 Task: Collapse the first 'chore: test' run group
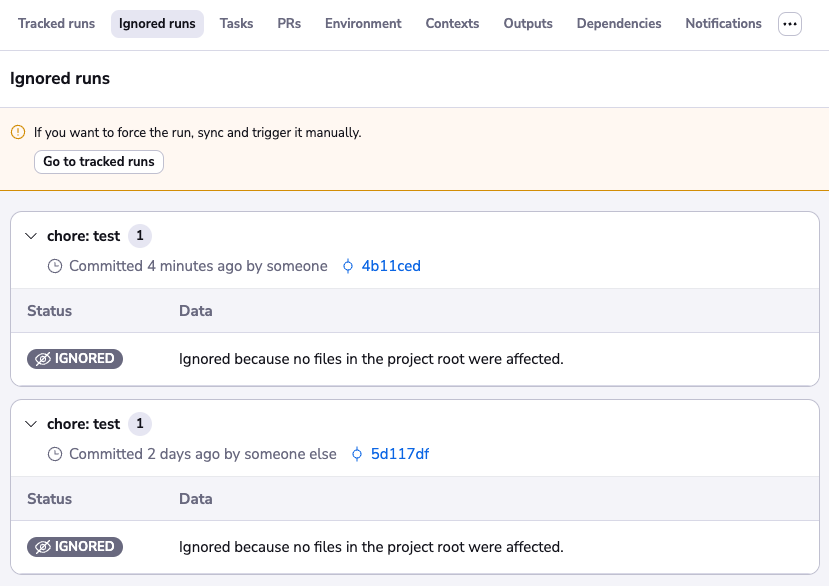(30, 236)
